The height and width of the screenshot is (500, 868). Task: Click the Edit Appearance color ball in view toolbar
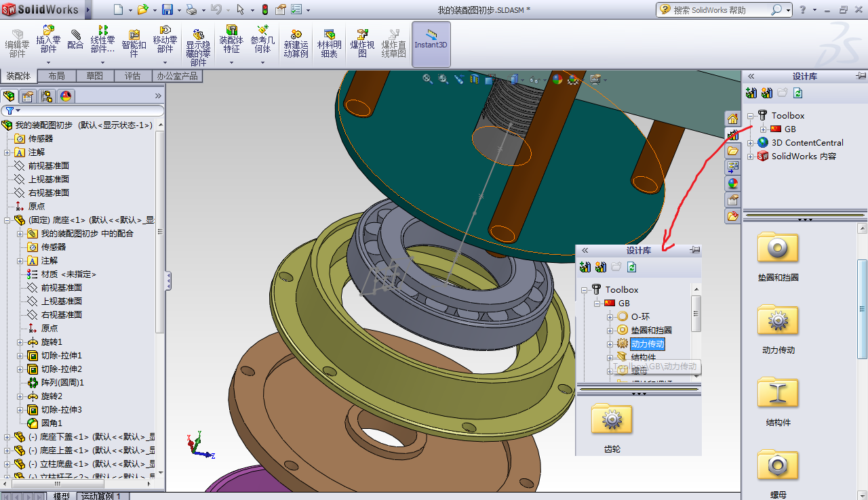(557, 79)
